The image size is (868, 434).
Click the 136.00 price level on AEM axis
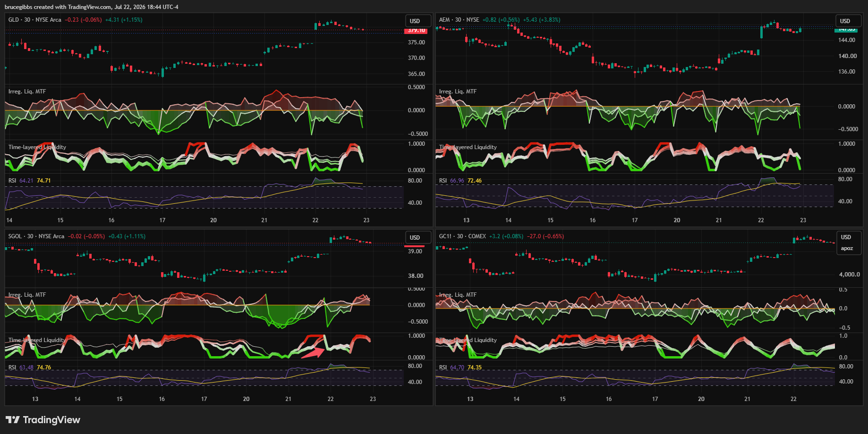[x=847, y=72]
